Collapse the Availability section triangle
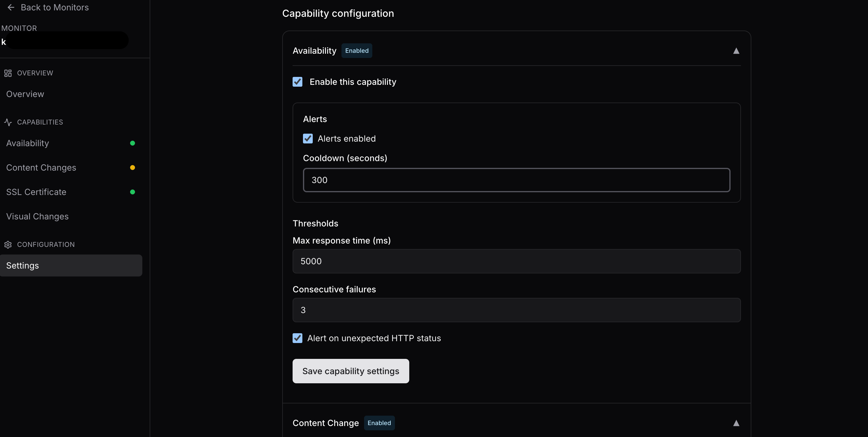 [x=736, y=51]
